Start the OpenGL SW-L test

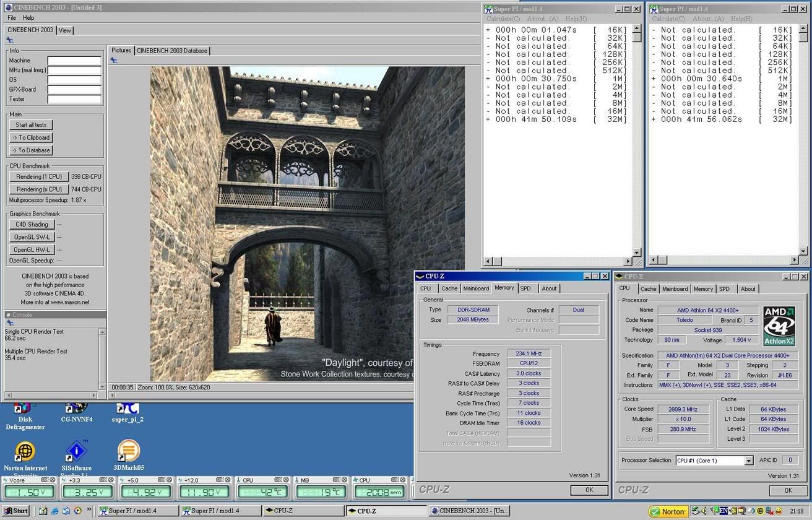[x=32, y=237]
